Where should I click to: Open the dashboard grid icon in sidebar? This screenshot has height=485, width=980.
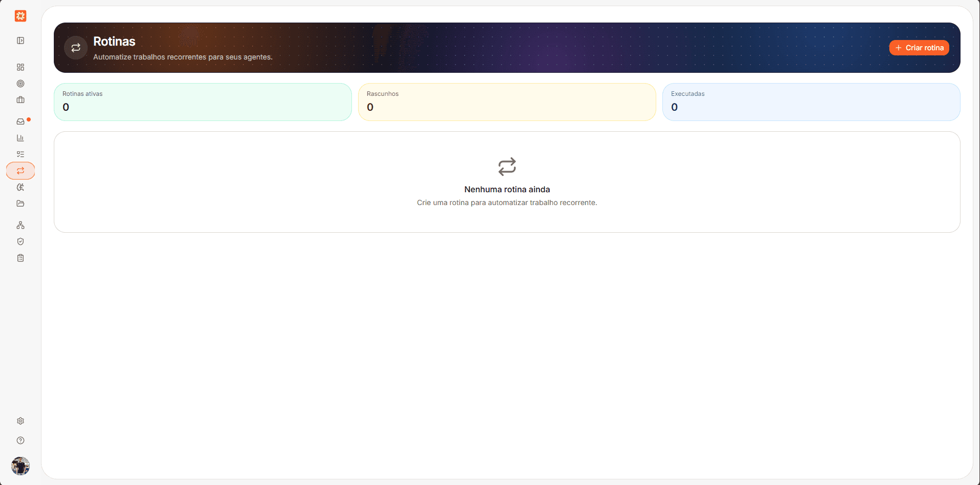(x=20, y=67)
